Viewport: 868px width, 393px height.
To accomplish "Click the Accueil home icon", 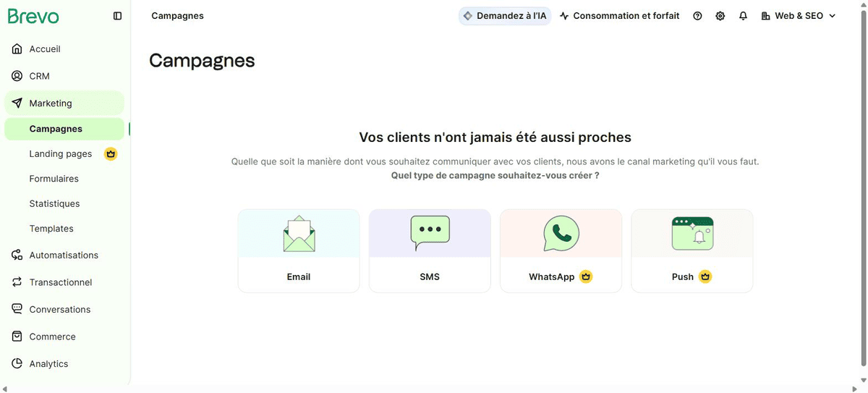I will coord(17,49).
